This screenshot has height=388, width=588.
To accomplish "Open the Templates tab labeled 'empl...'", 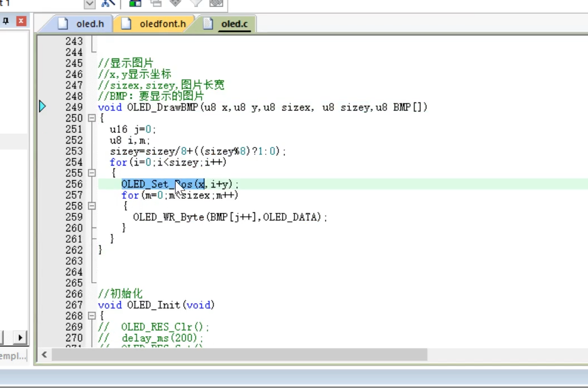I will point(13,356).
